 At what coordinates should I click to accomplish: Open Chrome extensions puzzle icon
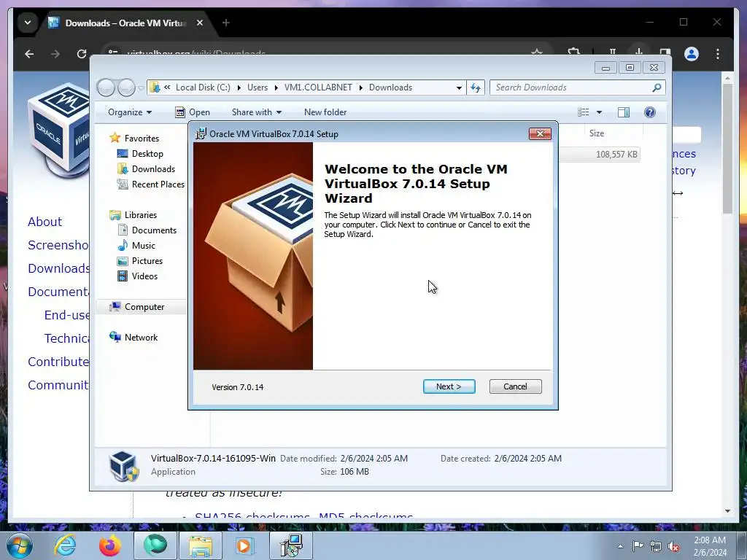coord(574,52)
